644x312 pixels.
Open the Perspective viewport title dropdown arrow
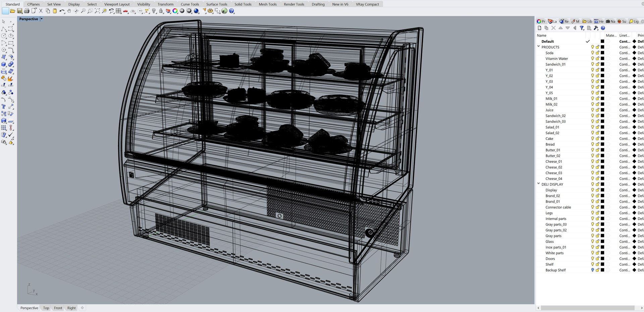point(42,19)
